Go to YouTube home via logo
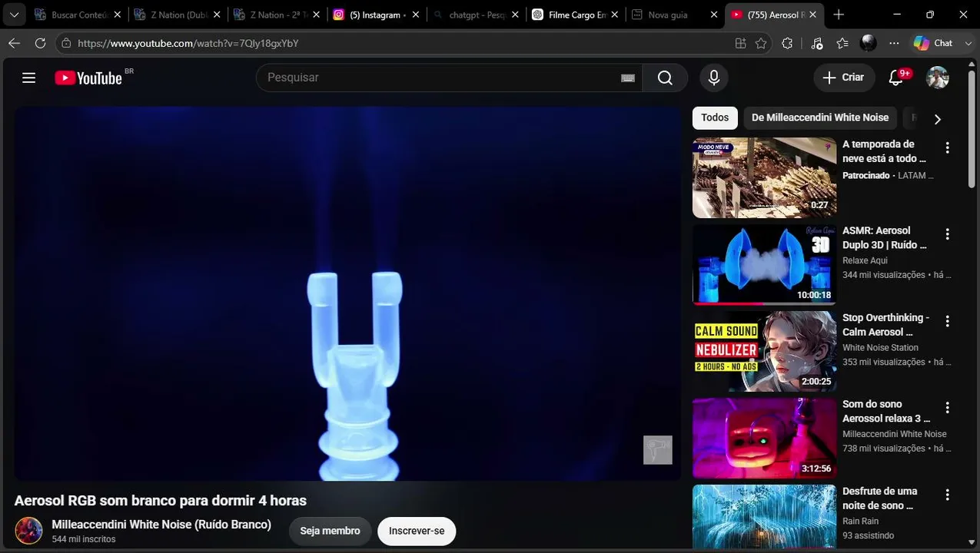Viewport: 980px width, 553px height. 89,78
